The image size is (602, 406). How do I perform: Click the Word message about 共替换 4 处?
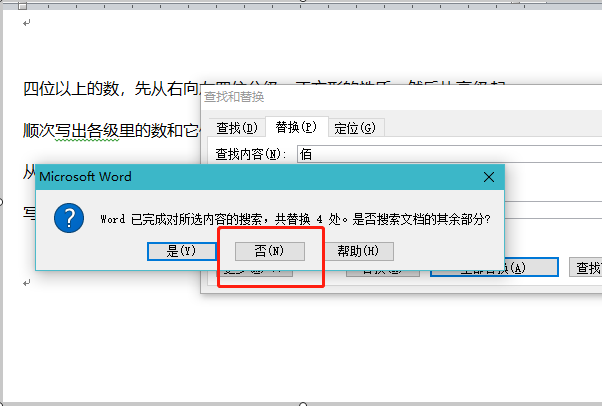point(296,219)
